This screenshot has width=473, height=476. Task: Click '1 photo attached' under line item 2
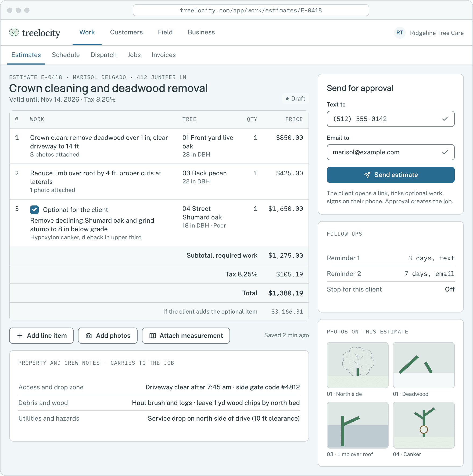[x=53, y=190]
